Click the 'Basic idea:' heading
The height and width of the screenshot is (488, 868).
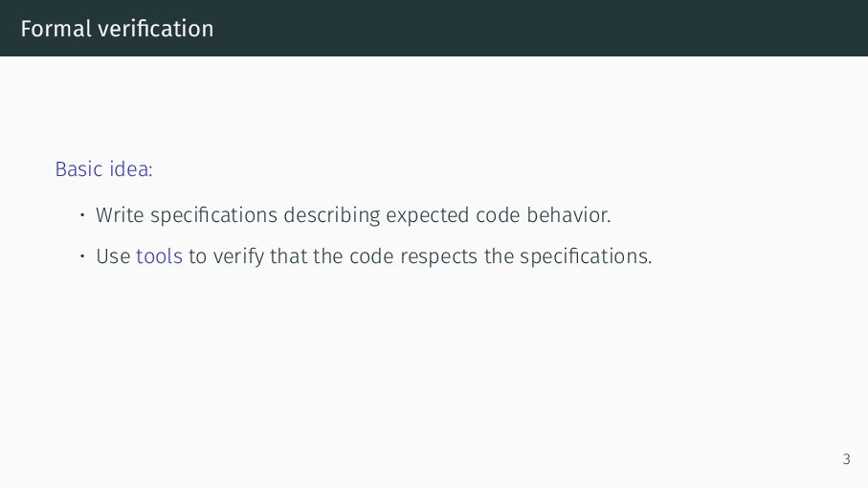[x=103, y=168]
